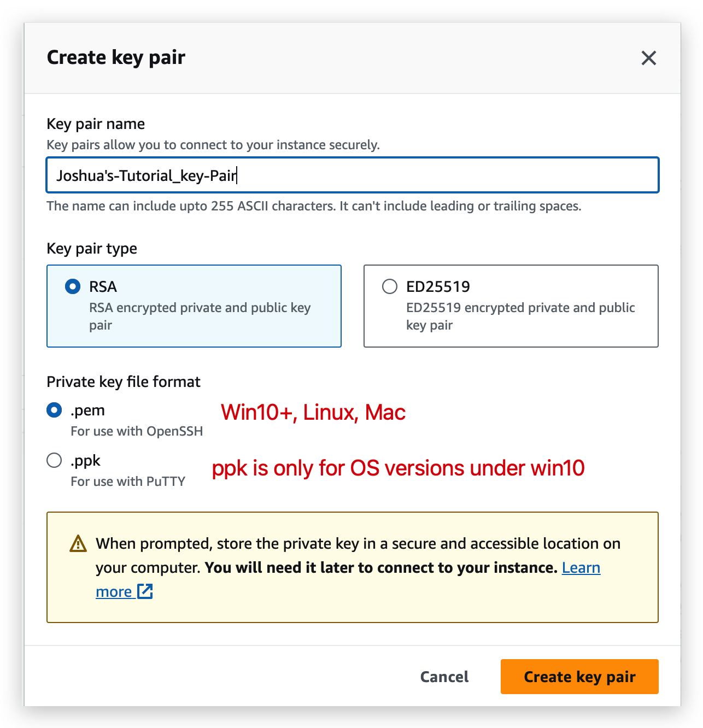Click the key pair name text 'Joshua's-Tutorial_key-Pair'
The width and height of the screenshot is (703, 728).
pyautogui.click(x=145, y=175)
